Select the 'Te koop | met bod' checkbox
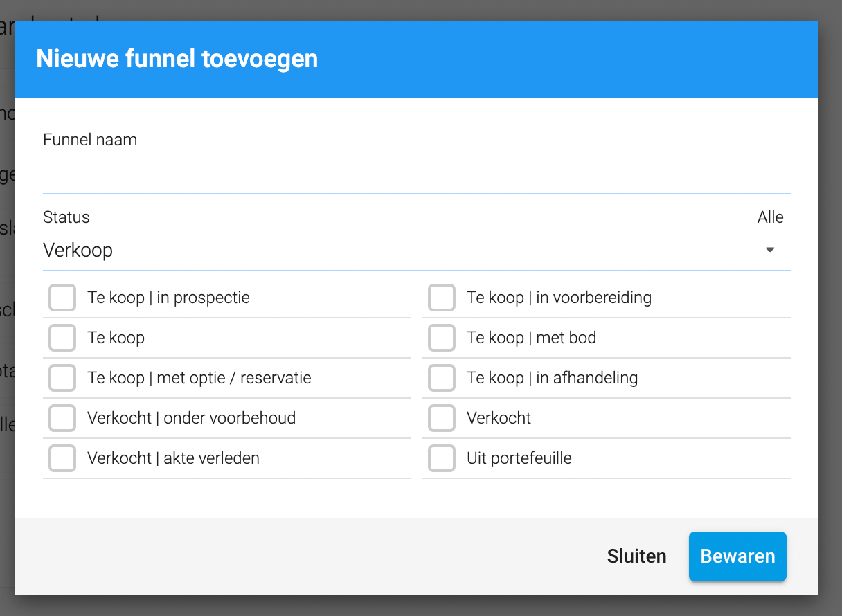The height and width of the screenshot is (616, 842). coord(442,338)
